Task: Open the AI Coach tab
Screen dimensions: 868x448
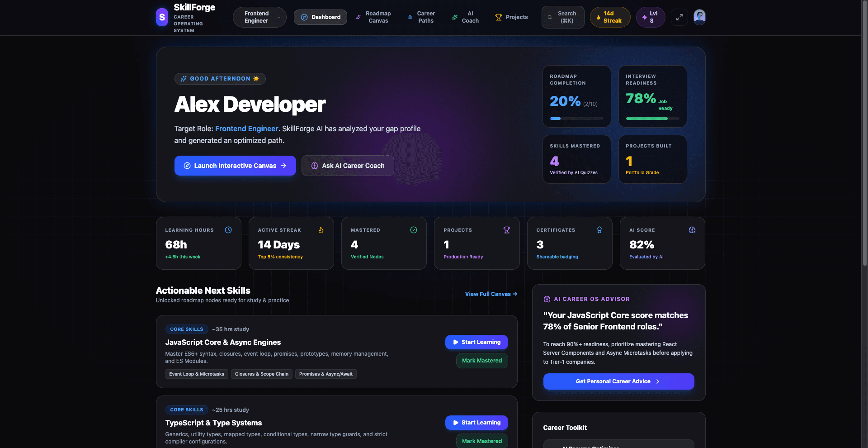Action: (x=466, y=17)
